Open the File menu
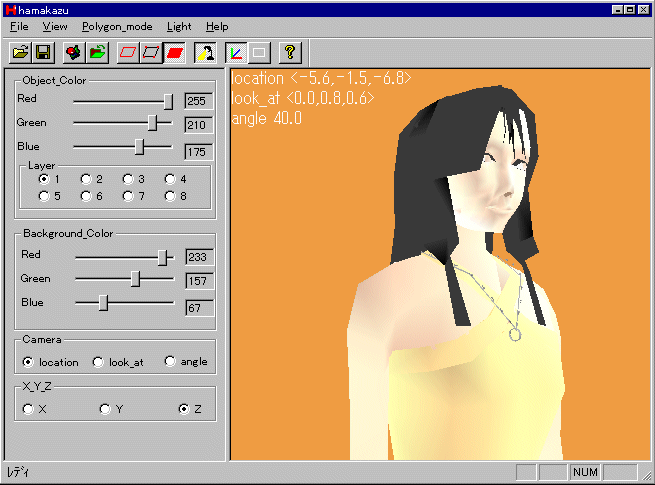 (19, 27)
